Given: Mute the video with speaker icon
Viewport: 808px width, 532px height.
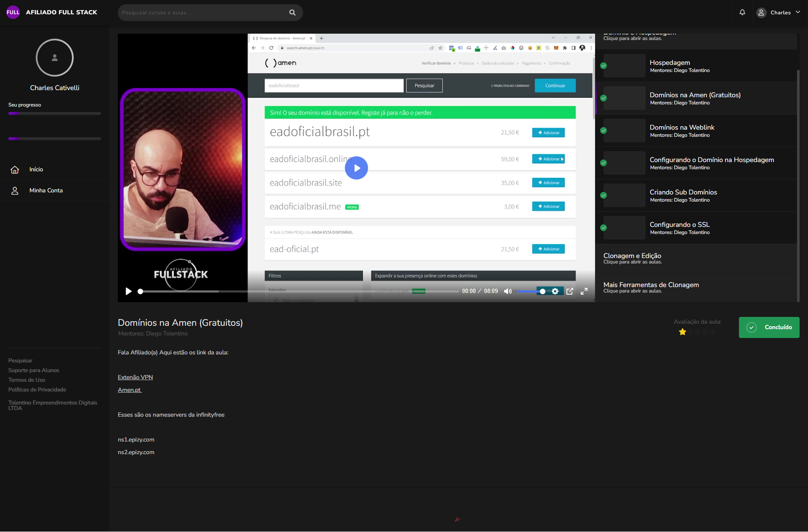Looking at the screenshot, I should [508, 291].
